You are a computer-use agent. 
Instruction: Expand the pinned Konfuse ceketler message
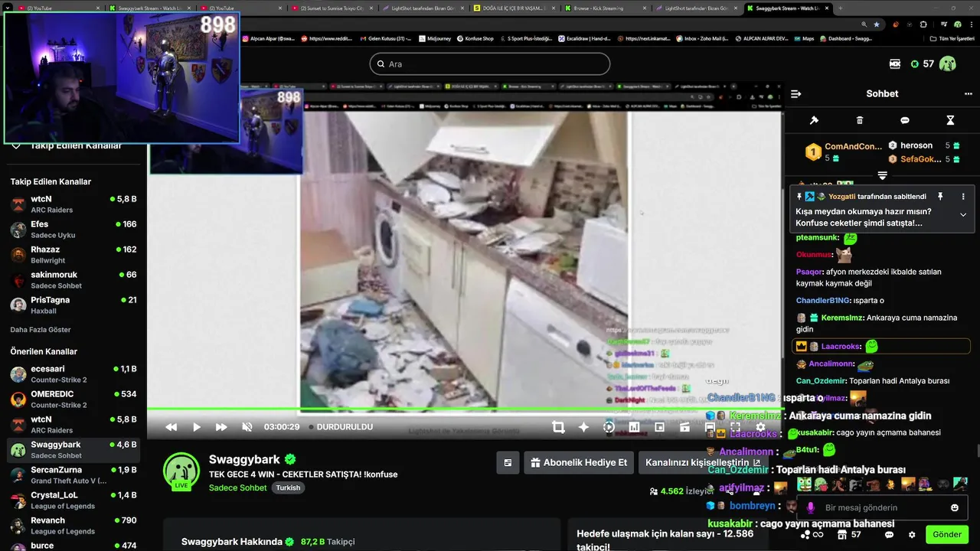(x=963, y=215)
